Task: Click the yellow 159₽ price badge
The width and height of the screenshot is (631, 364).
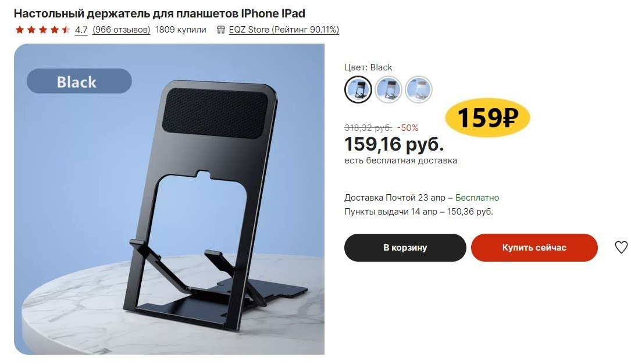Action: (487, 118)
